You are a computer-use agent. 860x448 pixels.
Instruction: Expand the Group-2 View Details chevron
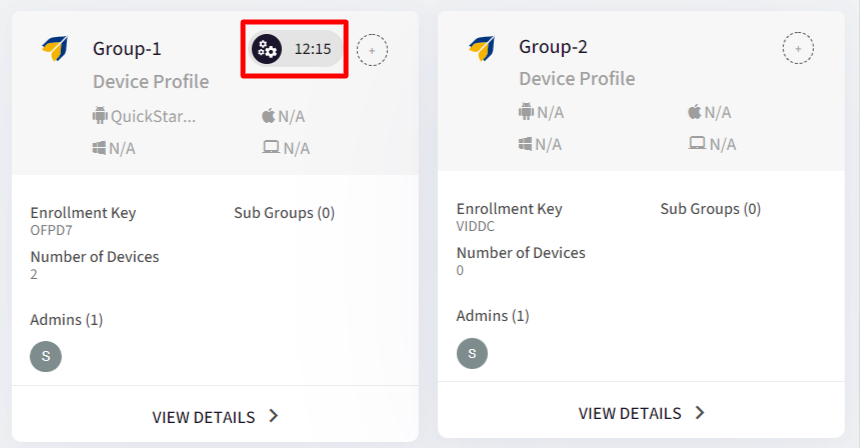[x=700, y=413]
